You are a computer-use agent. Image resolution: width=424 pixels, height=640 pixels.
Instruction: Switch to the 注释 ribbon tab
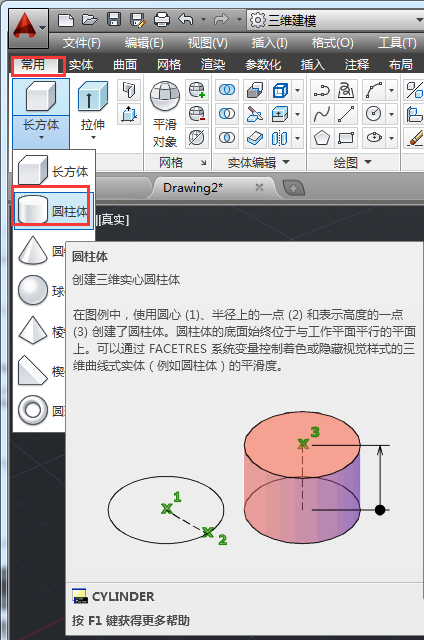[357, 64]
